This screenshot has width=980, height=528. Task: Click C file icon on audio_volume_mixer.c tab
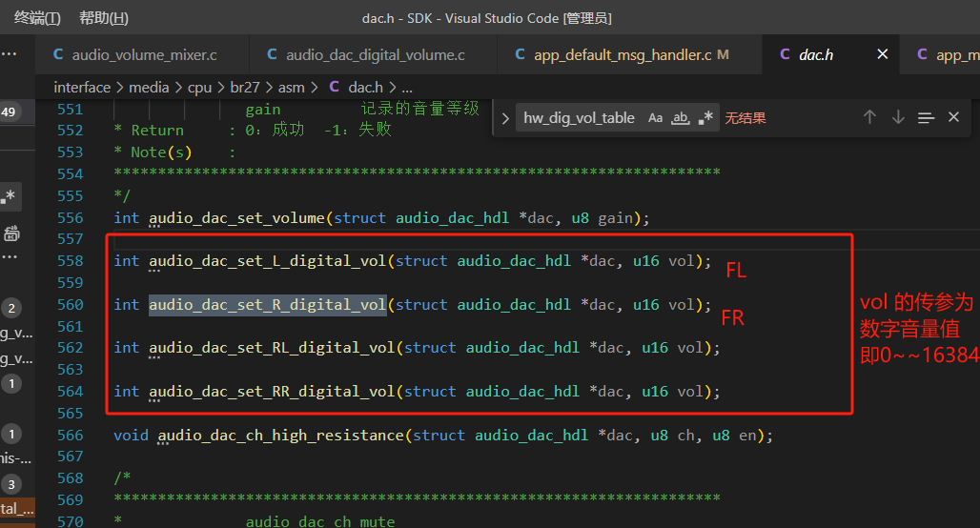click(58, 54)
